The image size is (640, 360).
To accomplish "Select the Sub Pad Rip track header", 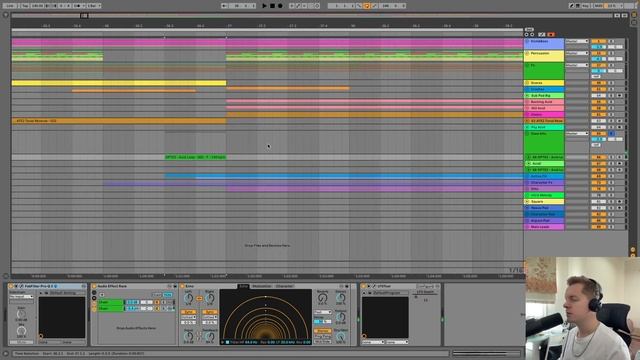I will coord(544,96).
